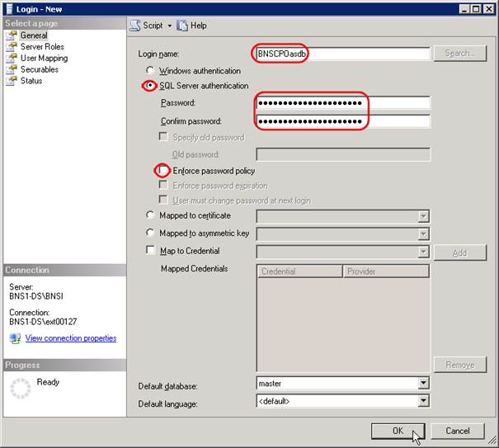The image size is (499, 448).
Task: Go to the Securables page
Action: tap(40, 69)
